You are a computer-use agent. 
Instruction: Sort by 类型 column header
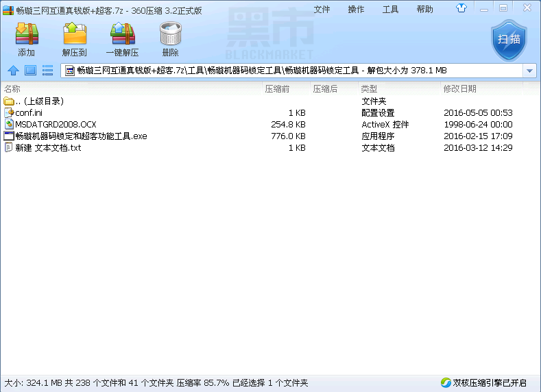399,89
